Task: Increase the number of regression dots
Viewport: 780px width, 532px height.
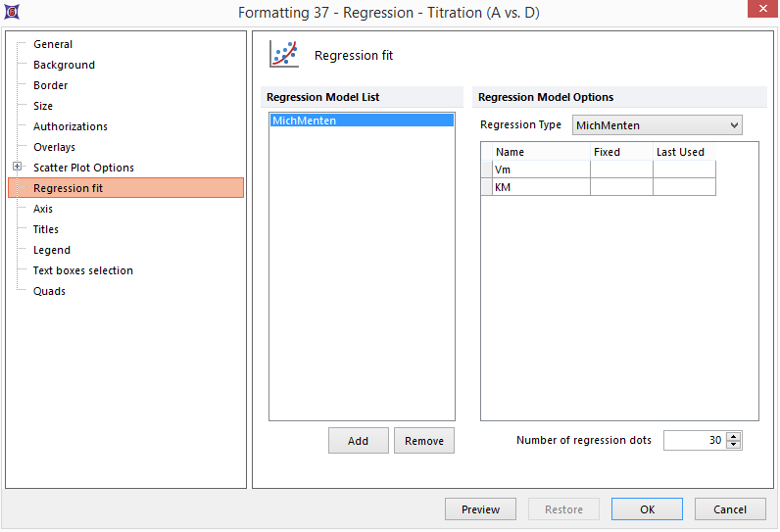Action: tap(734, 436)
